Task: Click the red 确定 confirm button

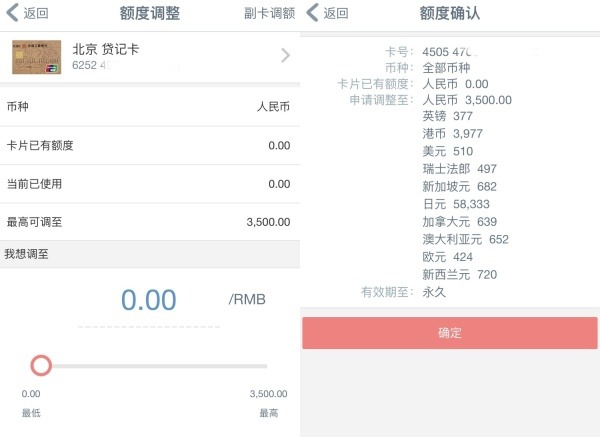Action: click(x=450, y=333)
